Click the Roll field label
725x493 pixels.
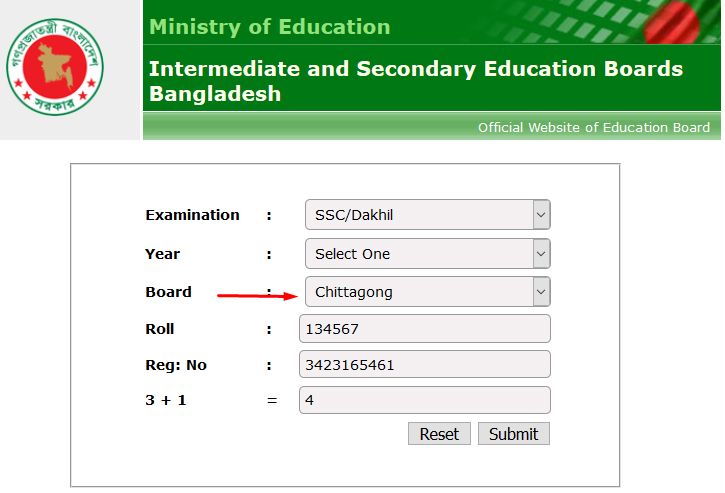coord(160,329)
